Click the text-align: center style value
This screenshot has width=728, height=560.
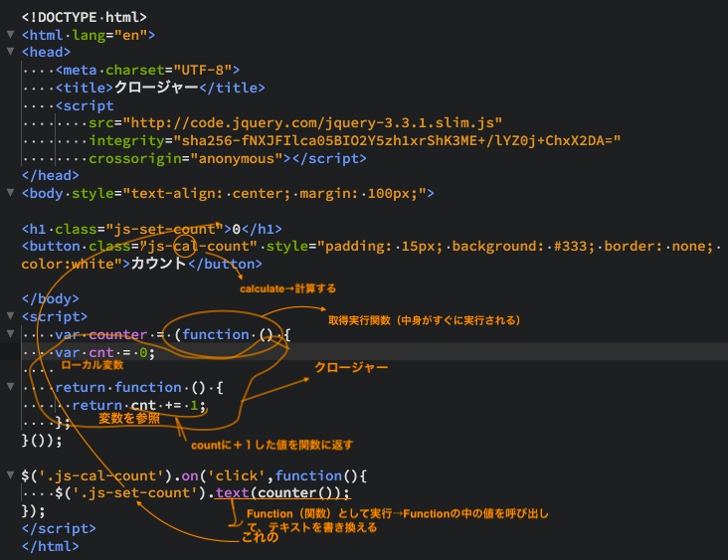tap(211, 194)
